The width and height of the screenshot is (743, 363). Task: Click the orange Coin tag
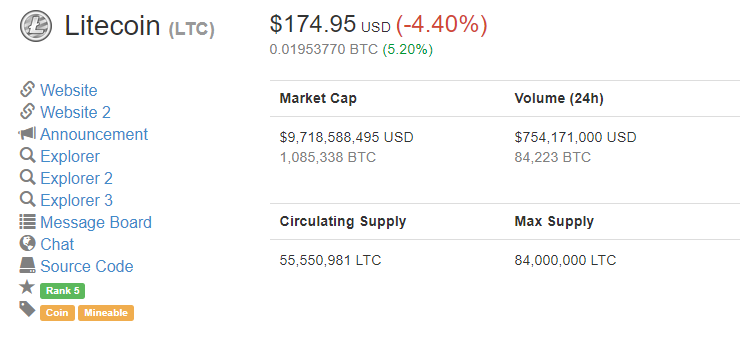(57, 313)
